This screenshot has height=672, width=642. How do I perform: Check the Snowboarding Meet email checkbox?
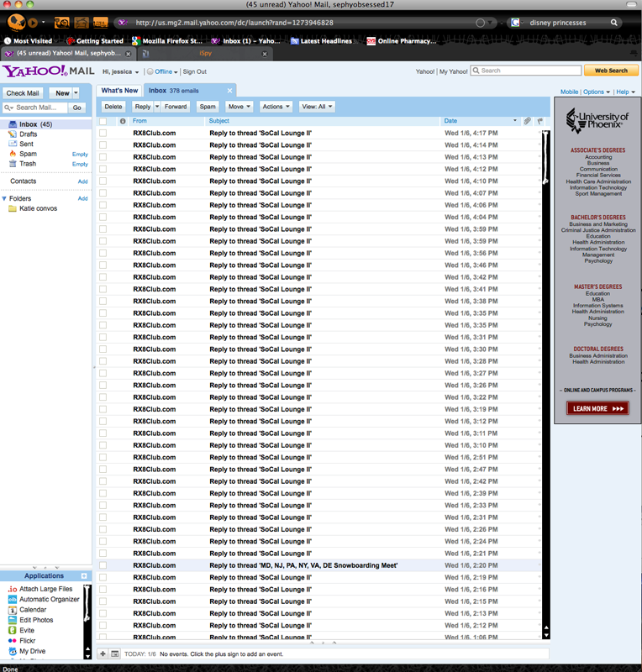click(x=103, y=565)
